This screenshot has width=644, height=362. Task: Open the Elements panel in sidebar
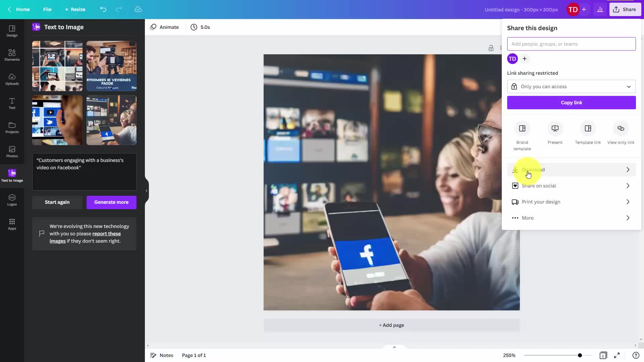12,55
